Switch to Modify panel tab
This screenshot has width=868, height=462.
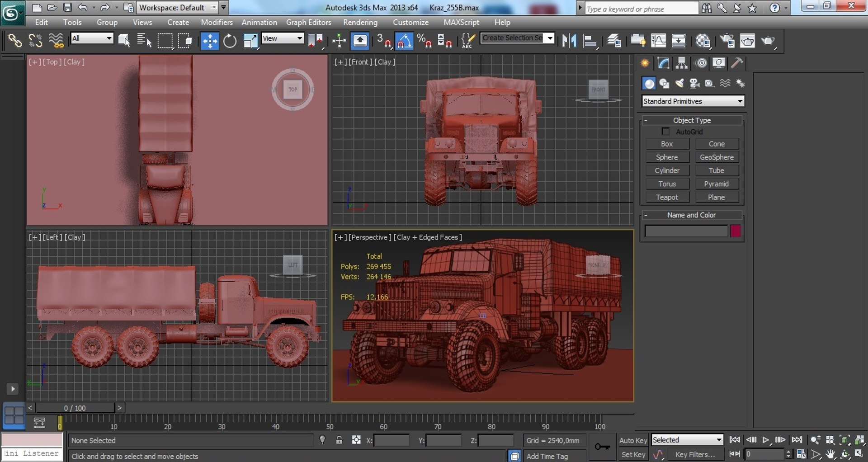point(664,63)
